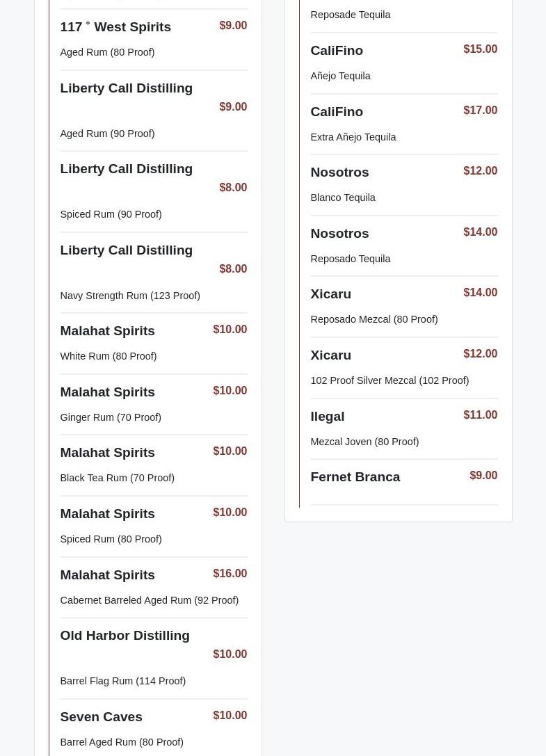Open the Fernet Branca item

click(x=355, y=477)
